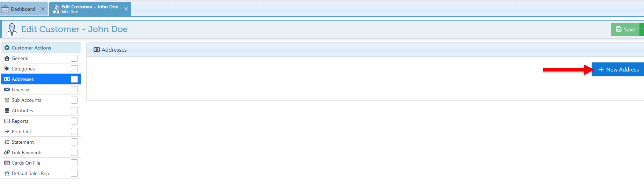This screenshot has height=189, width=644.
Task: Click the Attributes database icon
Action: point(7,111)
